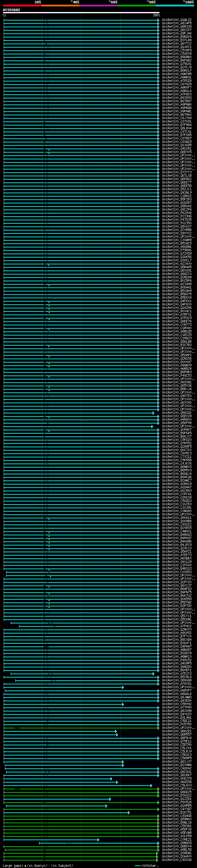The width and height of the screenshot is (197, 868).
Task: Click the green ~80% identity legend segment
Action: (137, 6)
